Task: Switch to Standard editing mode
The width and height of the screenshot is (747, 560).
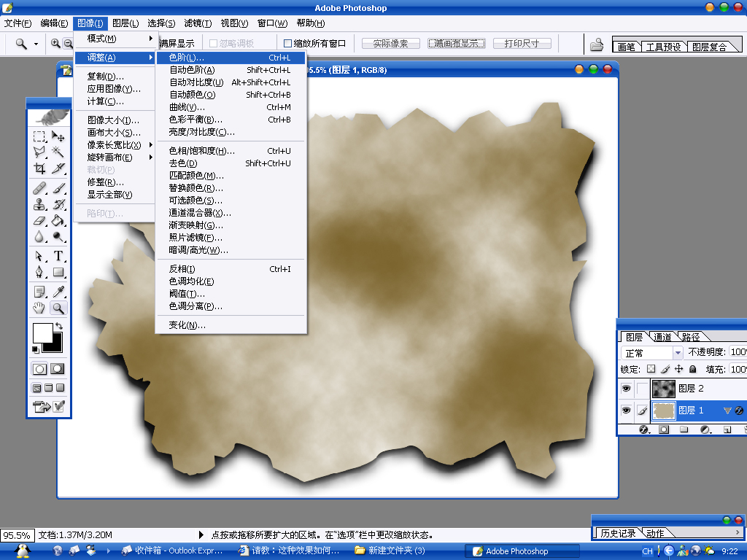Action: point(39,368)
